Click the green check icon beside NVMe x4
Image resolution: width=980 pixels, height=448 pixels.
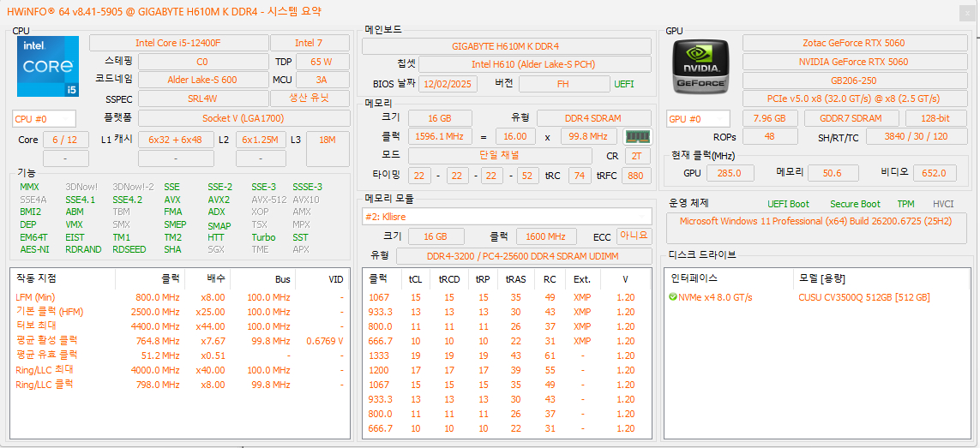click(x=673, y=297)
